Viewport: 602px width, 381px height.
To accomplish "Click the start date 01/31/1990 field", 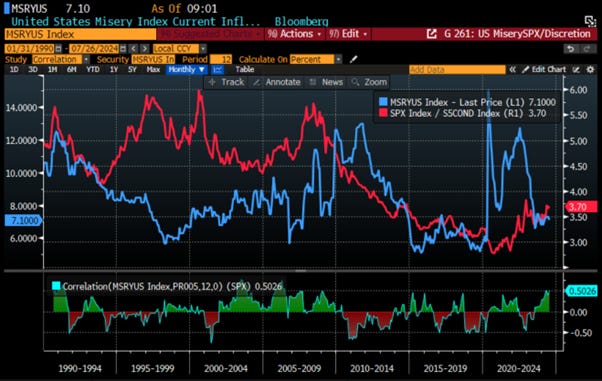I will coord(30,49).
